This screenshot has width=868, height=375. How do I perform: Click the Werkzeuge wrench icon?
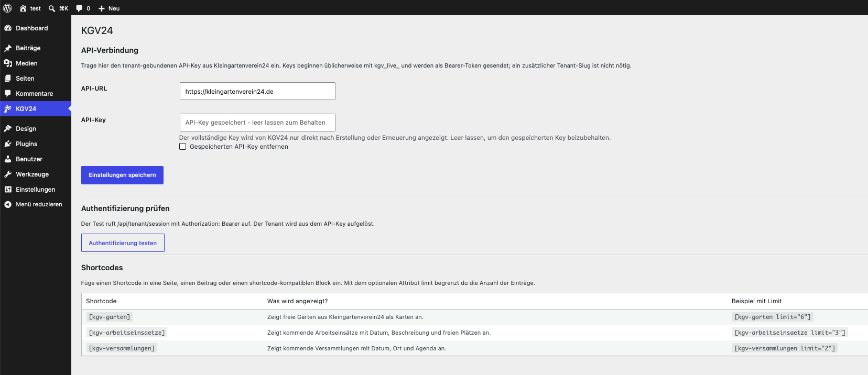pos(8,174)
